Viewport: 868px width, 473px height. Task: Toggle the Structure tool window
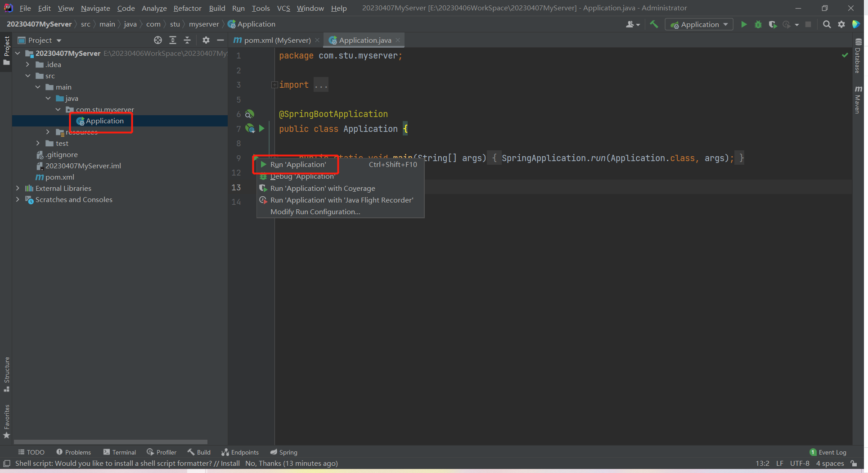[6, 374]
